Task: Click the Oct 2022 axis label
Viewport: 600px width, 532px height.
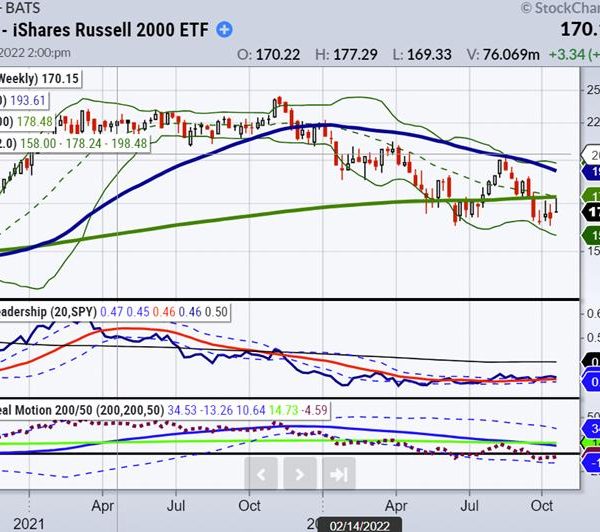Action: [542, 506]
